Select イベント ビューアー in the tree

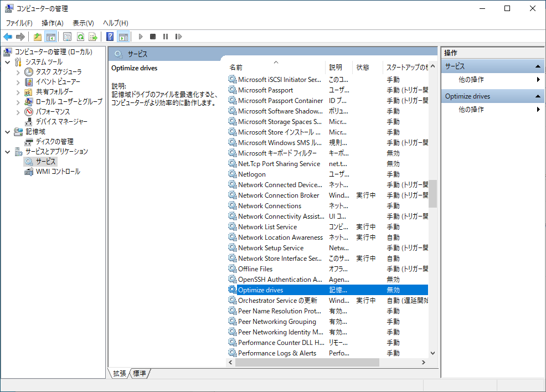click(58, 82)
